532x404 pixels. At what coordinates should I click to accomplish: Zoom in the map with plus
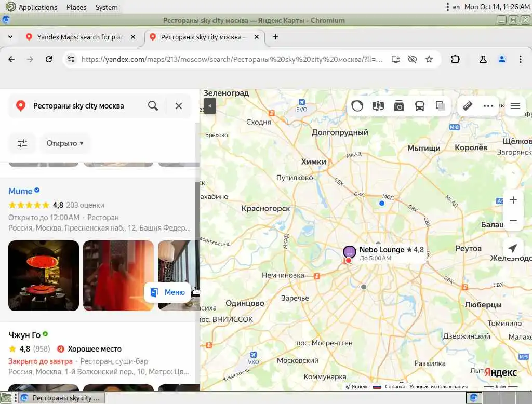[513, 200]
